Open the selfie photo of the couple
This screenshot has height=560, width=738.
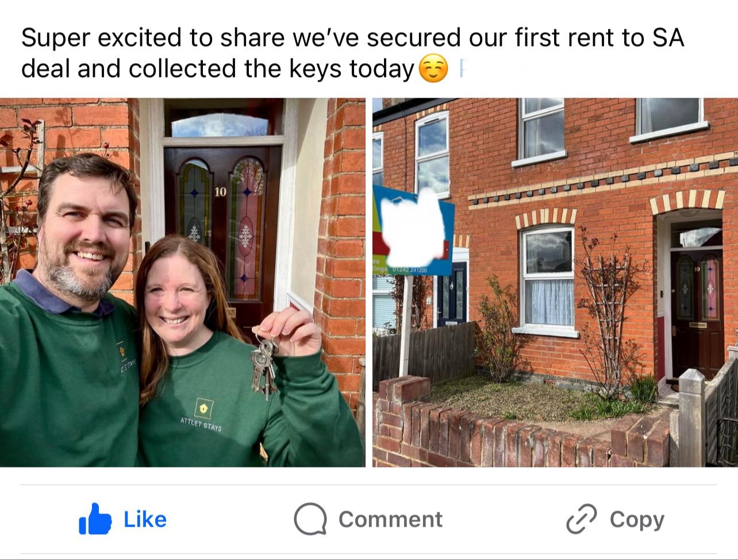[182, 282]
